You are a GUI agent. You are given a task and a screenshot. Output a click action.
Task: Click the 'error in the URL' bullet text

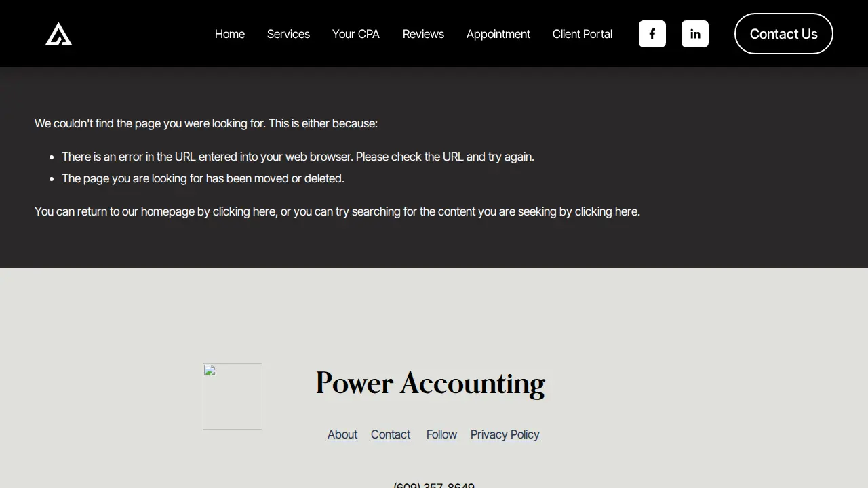pyautogui.click(x=298, y=157)
